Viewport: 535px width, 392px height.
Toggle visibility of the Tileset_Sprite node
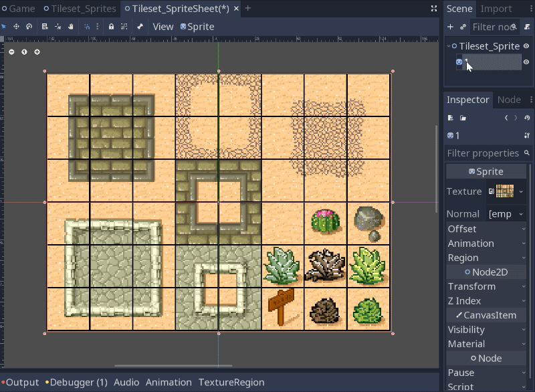526,46
